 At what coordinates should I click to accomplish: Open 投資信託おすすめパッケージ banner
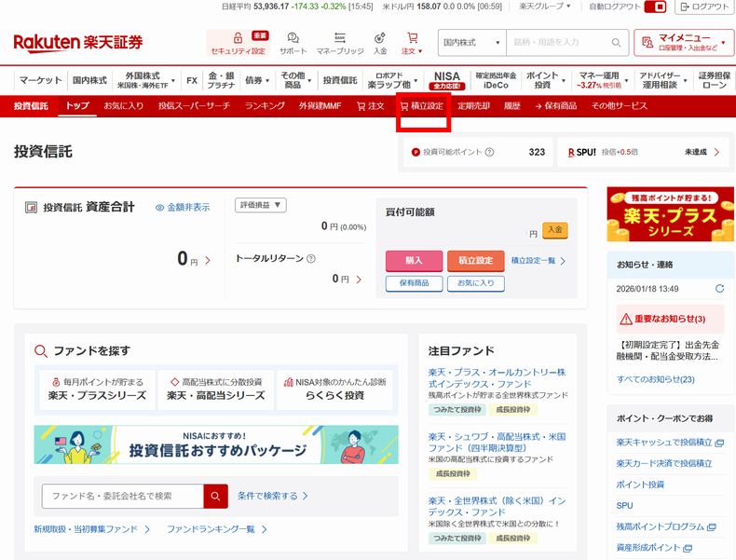point(216,445)
